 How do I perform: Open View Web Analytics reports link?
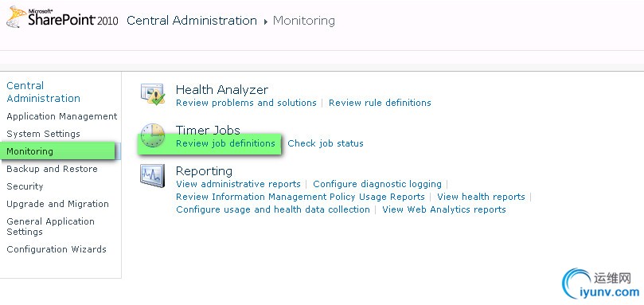(x=444, y=209)
